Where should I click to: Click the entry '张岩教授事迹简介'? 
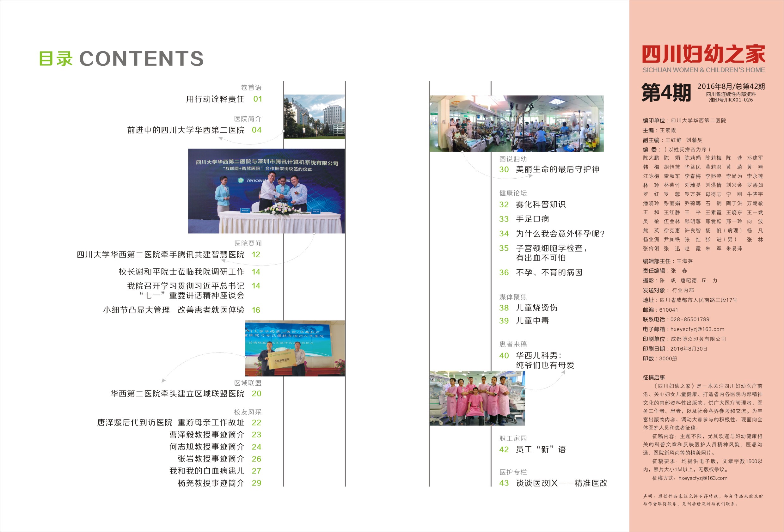[211, 459]
